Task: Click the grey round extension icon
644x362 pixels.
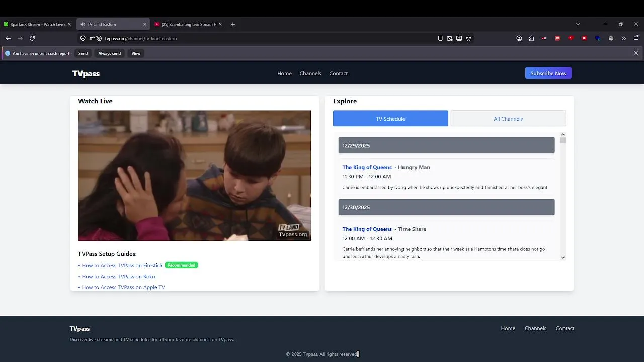Action: click(x=611, y=38)
